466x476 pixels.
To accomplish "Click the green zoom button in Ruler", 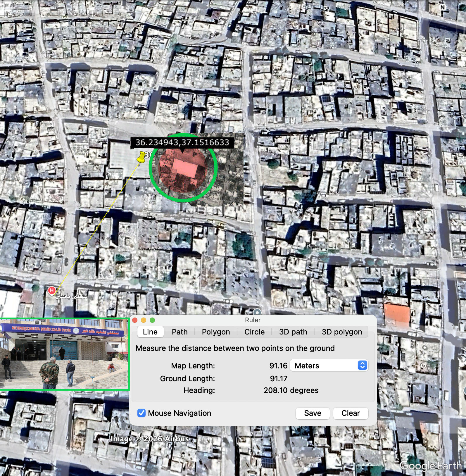I will 152,320.
